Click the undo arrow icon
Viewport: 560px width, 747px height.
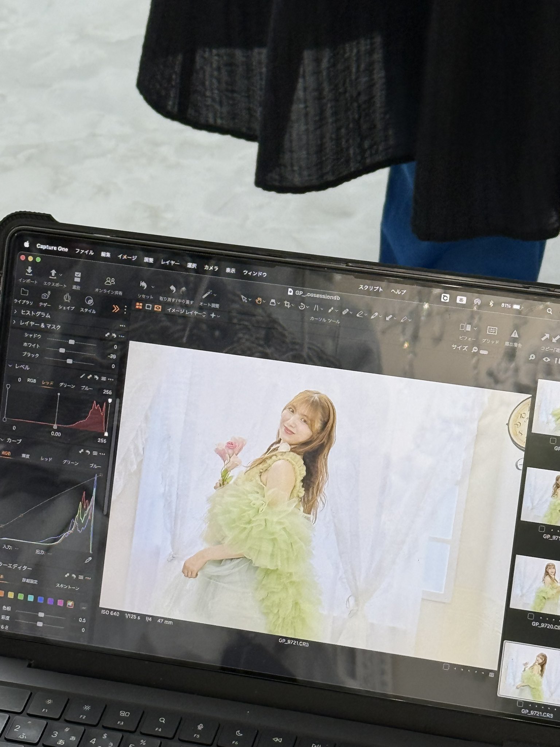coord(173,289)
